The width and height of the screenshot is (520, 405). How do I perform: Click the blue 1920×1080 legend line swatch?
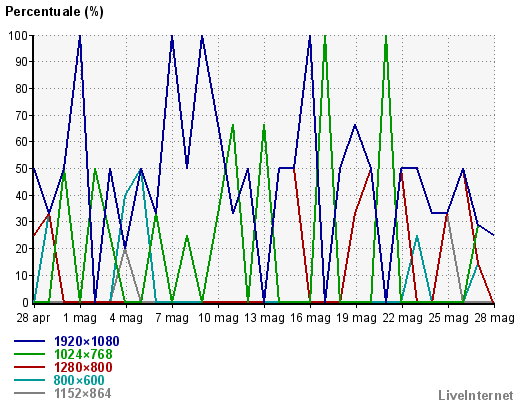click(x=30, y=341)
